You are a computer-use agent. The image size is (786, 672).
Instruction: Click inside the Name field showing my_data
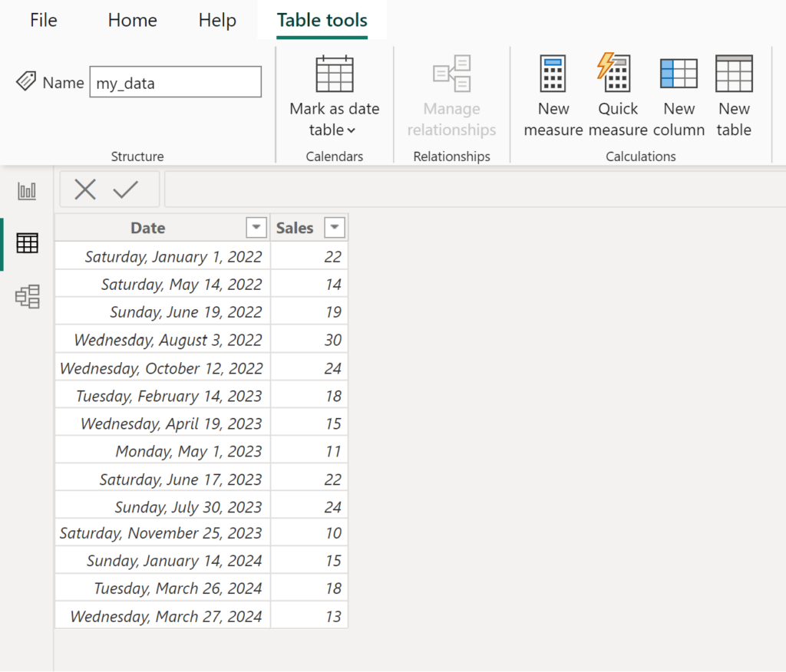(175, 81)
